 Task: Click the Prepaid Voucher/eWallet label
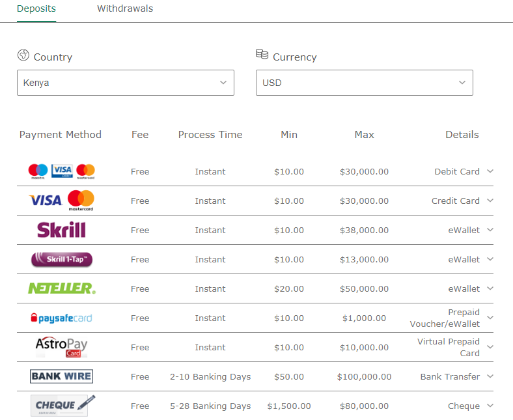pyautogui.click(x=445, y=318)
